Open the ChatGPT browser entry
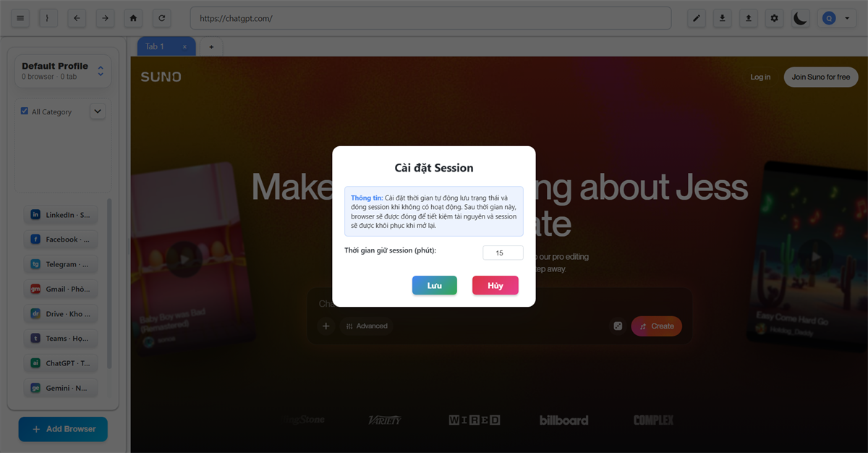This screenshot has height=453, width=868. pos(61,363)
